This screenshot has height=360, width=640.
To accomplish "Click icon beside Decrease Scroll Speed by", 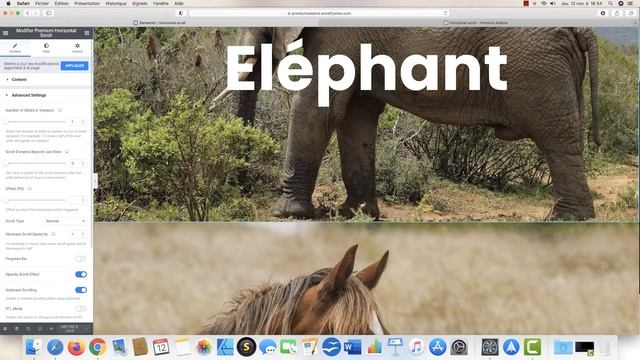I will pos(53,234).
